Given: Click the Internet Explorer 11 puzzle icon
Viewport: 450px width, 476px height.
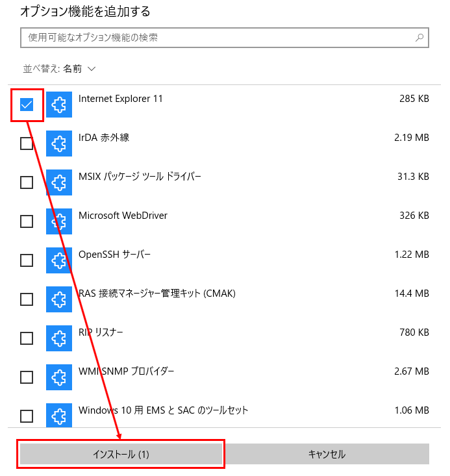Looking at the screenshot, I should click(x=59, y=105).
